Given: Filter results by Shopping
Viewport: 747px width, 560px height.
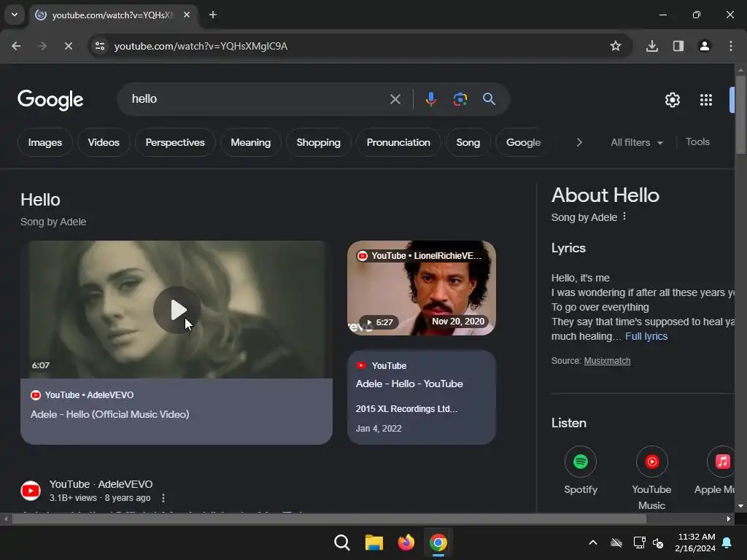Looking at the screenshot, I should [318, 142].
